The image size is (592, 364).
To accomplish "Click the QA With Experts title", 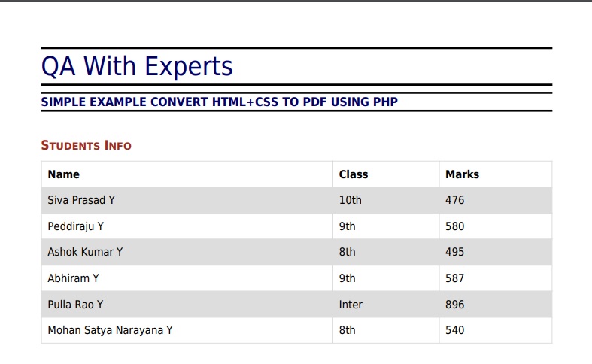I will point(137,66).
